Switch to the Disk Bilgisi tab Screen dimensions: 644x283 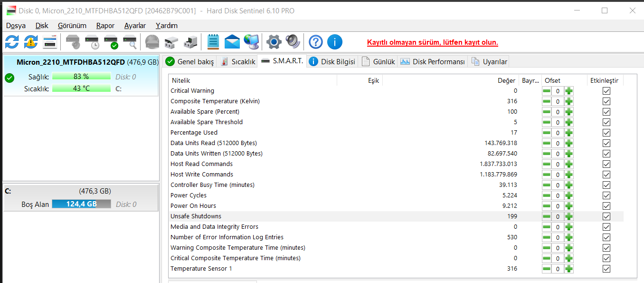point(332,62)
